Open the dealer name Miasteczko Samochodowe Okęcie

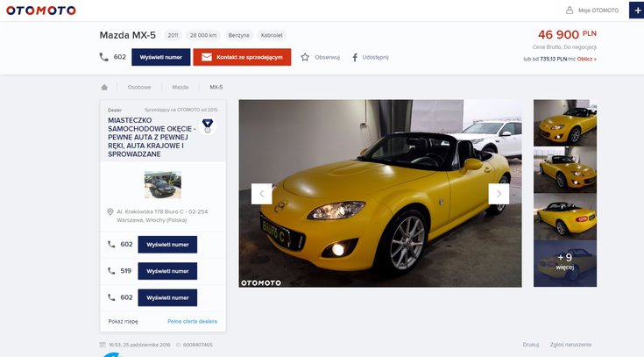[x=152, y=137]
